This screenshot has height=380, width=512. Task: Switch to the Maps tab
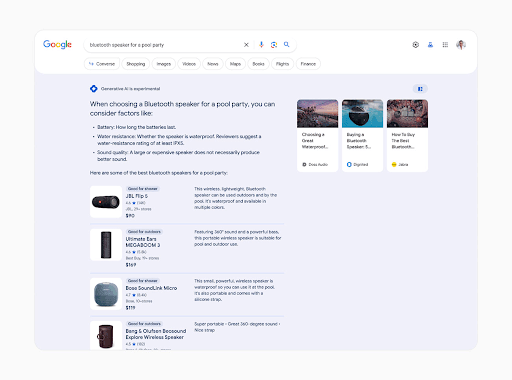coord(235,64)
